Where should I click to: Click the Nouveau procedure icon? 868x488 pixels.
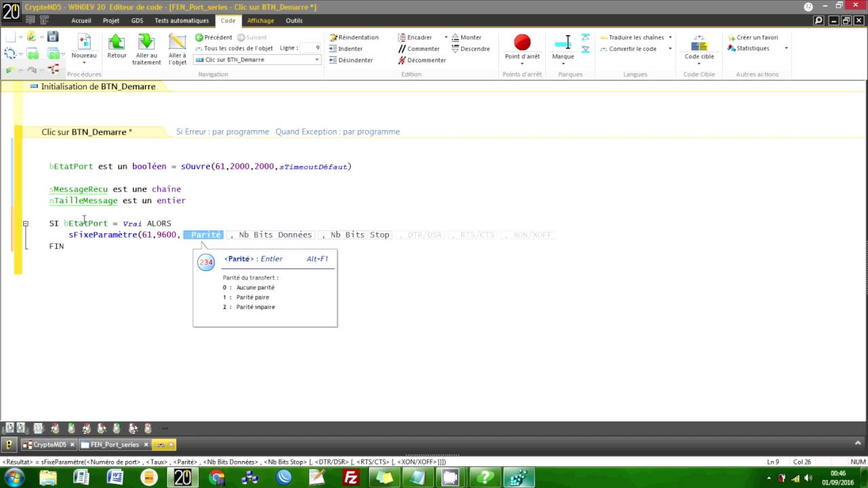[84, 42]
